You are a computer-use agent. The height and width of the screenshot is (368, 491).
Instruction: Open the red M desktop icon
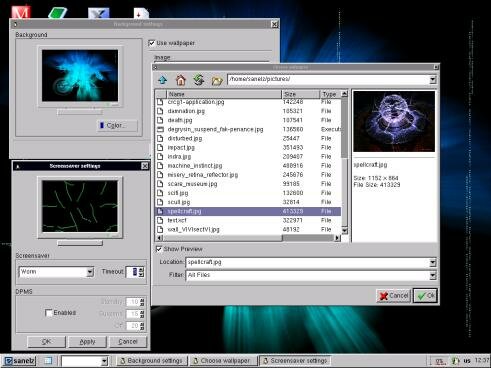click(x=21, y=12)
